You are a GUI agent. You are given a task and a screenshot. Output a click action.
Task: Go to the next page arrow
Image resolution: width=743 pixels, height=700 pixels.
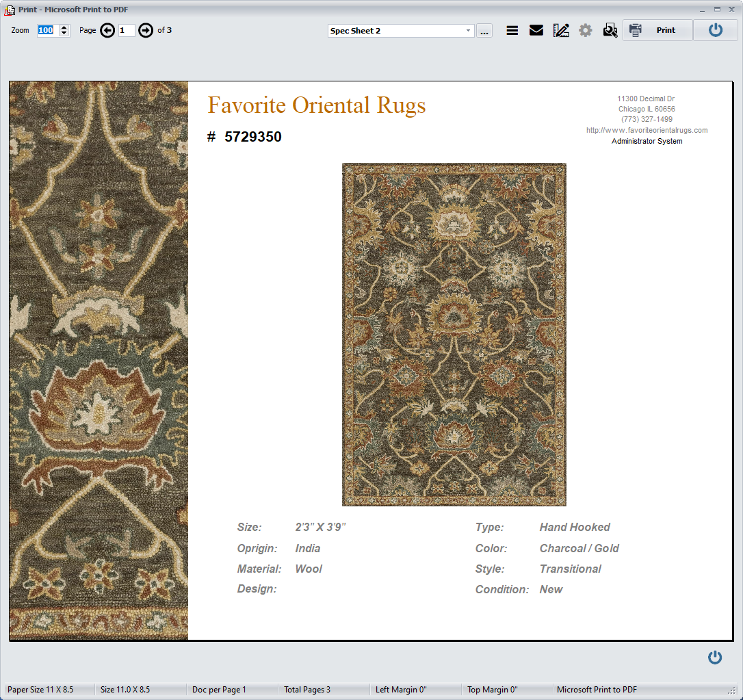pos(146,30)
